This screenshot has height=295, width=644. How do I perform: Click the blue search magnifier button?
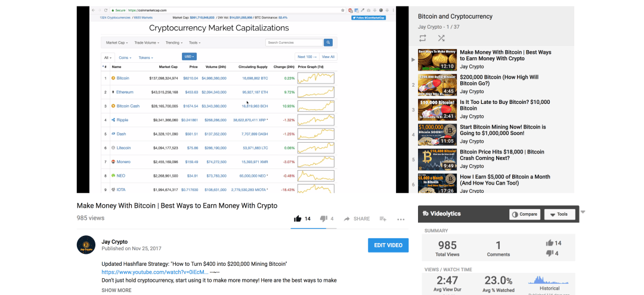coord(328,42)
